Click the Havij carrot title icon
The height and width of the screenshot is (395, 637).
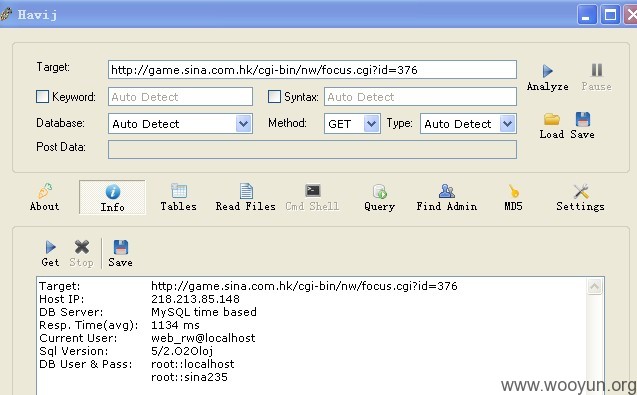pos(6,14)
